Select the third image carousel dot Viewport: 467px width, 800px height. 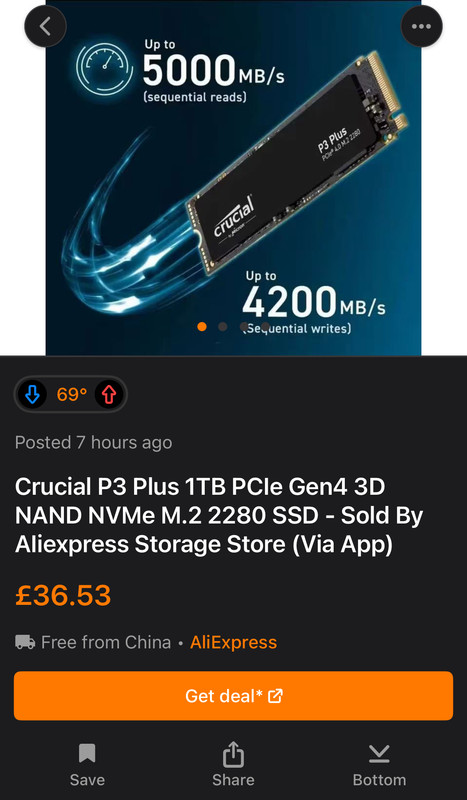pyautogui.click(x=244, y=327)
